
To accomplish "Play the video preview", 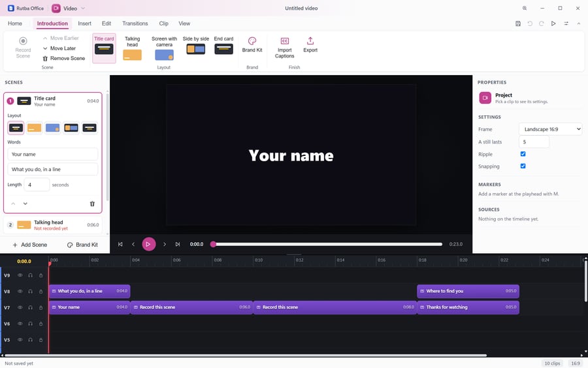I will (148, 244).
